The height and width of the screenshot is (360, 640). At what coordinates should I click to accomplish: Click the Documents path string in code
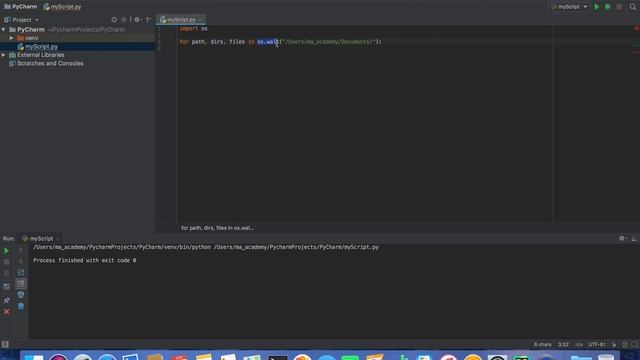tap(328, 42)
